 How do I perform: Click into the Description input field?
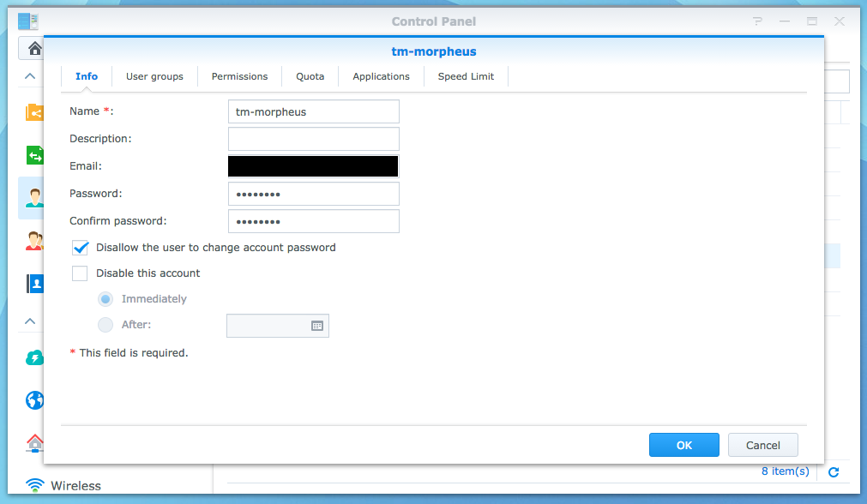[313, 139]
